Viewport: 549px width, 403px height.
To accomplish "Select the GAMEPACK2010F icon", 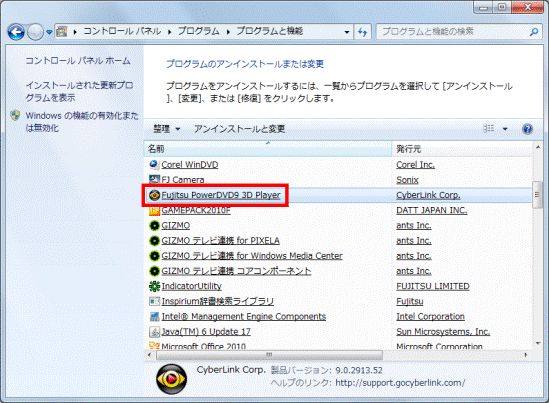I will click(154, 210).
